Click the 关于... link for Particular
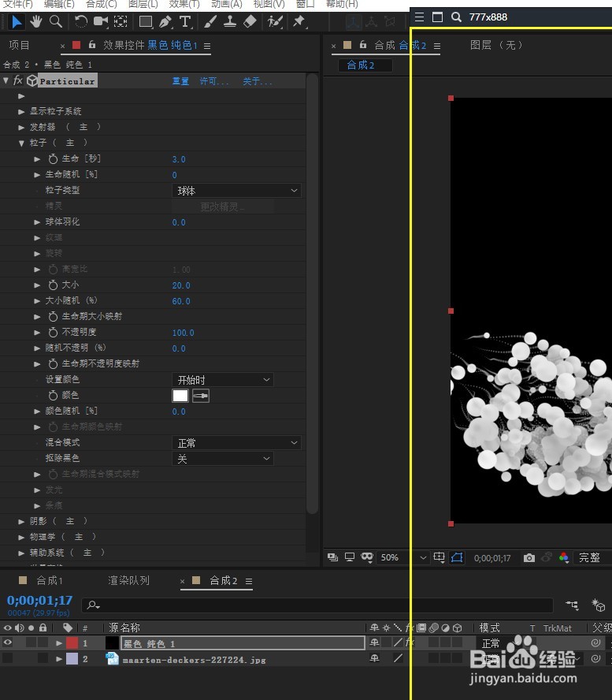Image resolution: width=612 pixels, height=700 pixels. [x=258, y=81]
